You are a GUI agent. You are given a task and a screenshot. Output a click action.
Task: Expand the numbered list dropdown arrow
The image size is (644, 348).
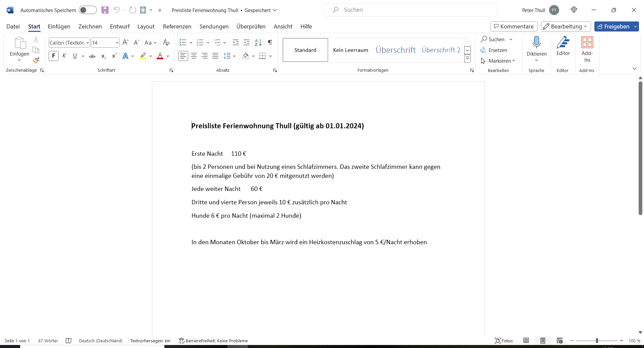[x=208, y=43]
